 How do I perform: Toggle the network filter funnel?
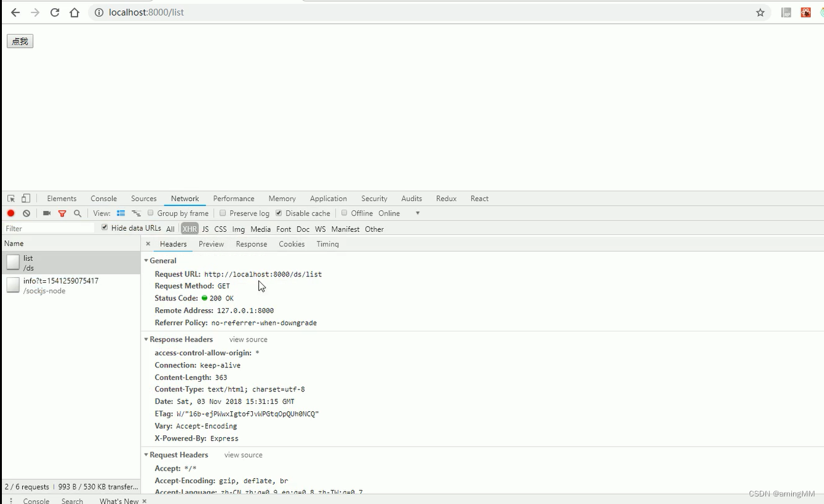[62, 214]
